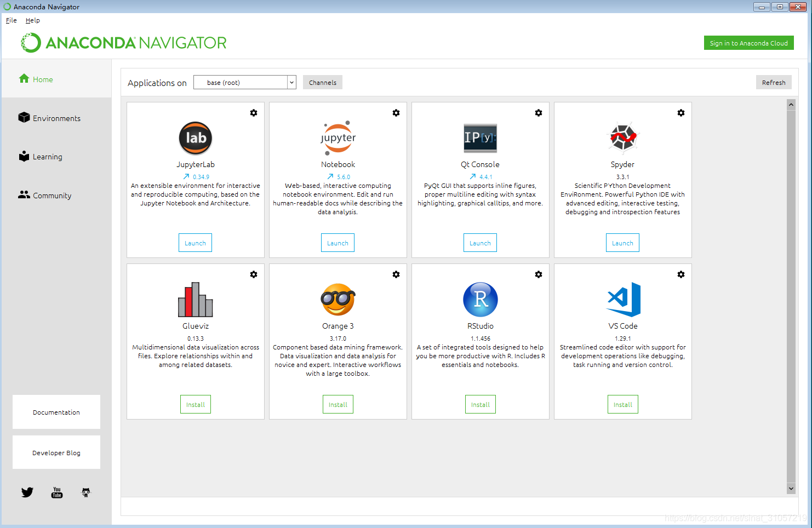Screen dimensions: 812x528
Task: Install RStudio
Action: 481,404
